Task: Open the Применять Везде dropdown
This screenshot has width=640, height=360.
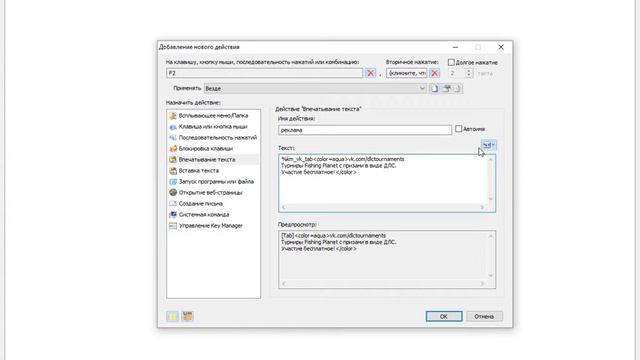Action: click(315, 88)
